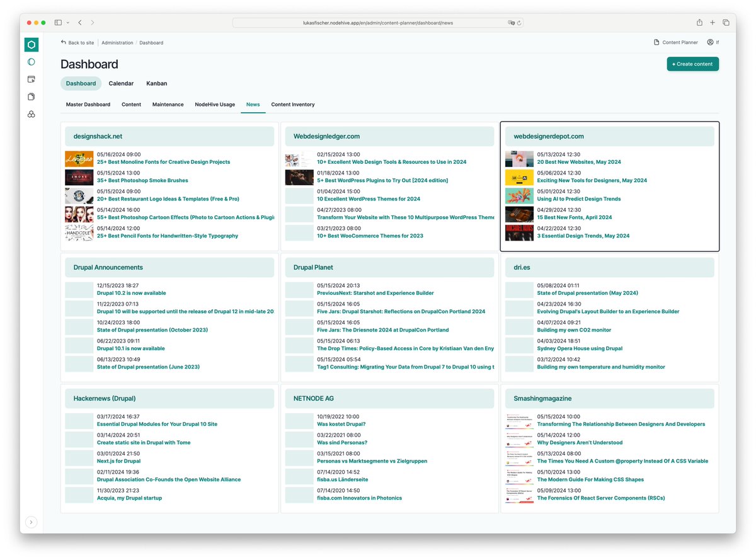Open Was kostet Drupal? link

(x=341, y=424)
